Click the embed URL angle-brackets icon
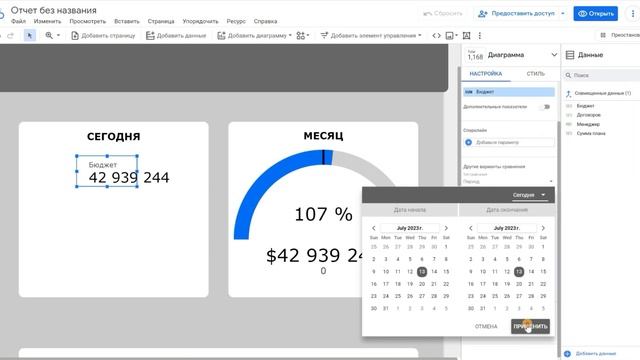The image size is (640, 360). pyautogui.click(x=436, y=36)
